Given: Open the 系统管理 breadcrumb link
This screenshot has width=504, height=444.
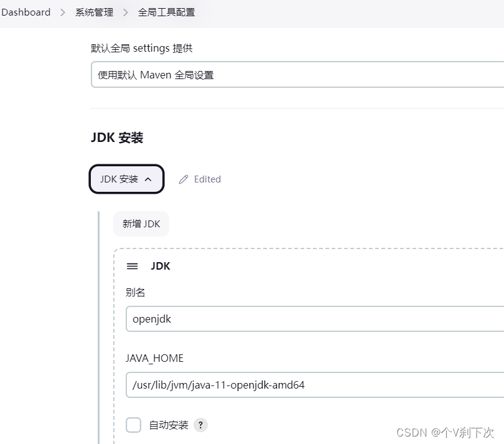Looking at the screenshot, I should (x=94, y=12).
